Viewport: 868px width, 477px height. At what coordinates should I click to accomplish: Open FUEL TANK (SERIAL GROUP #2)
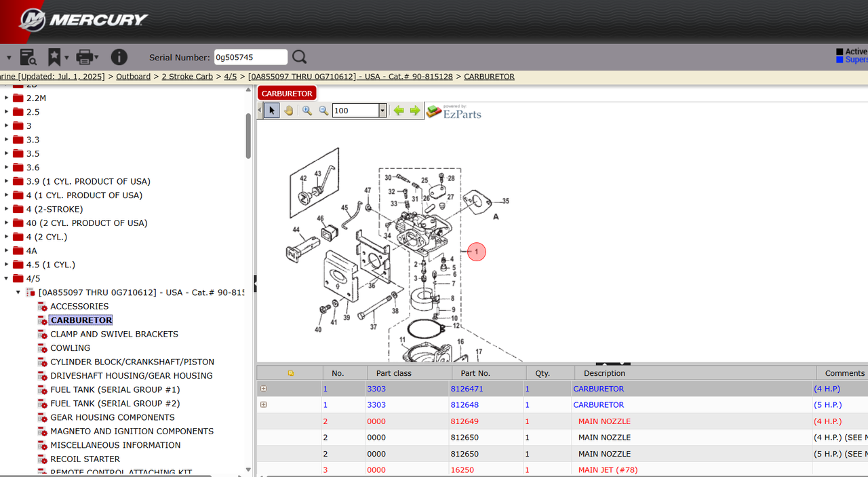point(115,404)
